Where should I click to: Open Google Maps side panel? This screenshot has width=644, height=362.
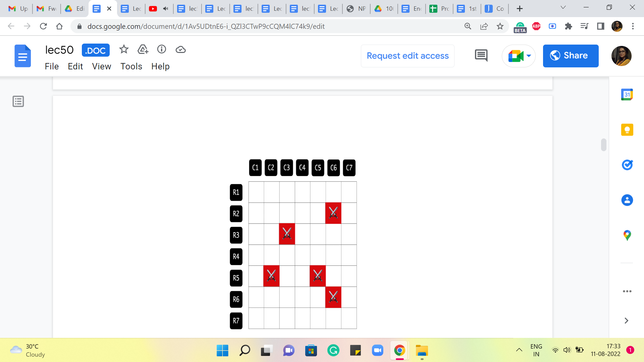point(627,235)
